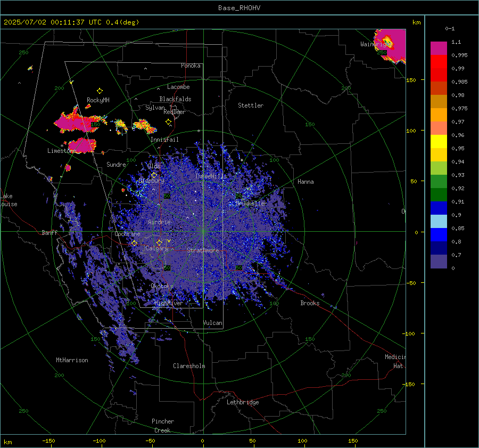Viewport: 479px width, 448px height.
Task: Select the dark green swatch between 0.92 and 0.91
Action: [x=439, y=195]
